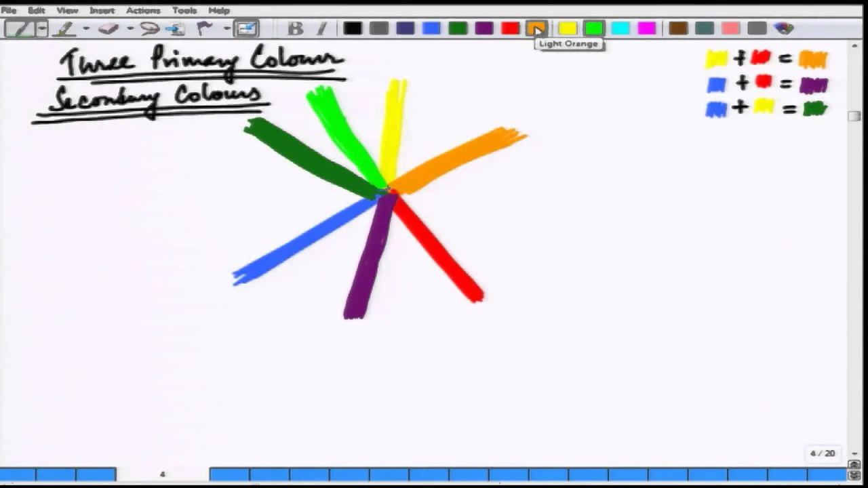Select the Pen tool
This screenshot has height=488, width=868.
[20, 28]
